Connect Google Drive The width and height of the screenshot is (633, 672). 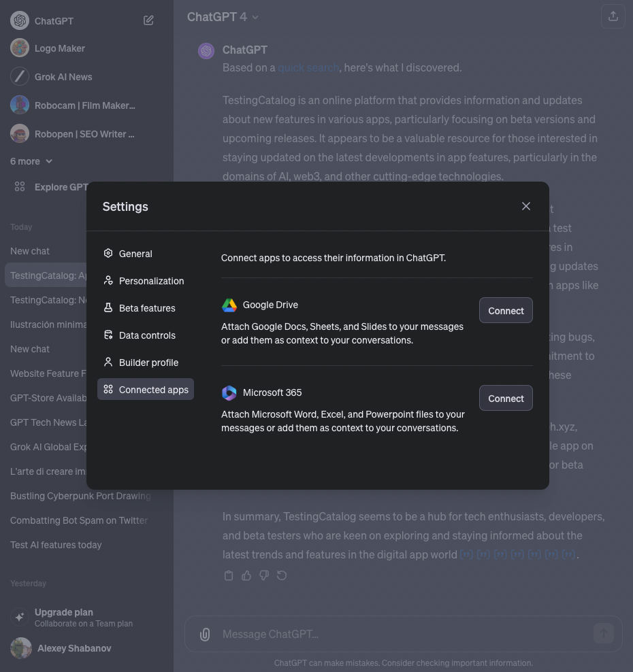(x=506, y=310)
